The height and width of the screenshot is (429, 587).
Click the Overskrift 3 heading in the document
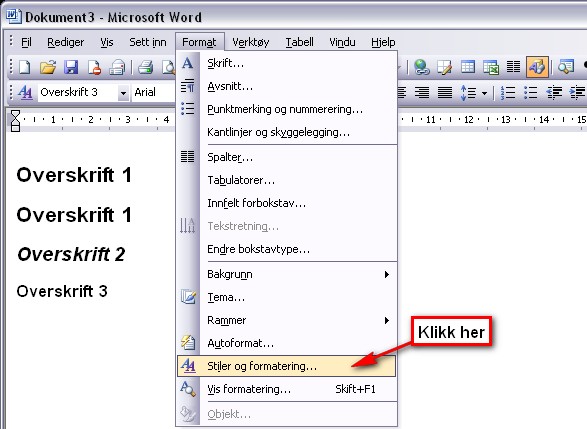pos(62,291)
